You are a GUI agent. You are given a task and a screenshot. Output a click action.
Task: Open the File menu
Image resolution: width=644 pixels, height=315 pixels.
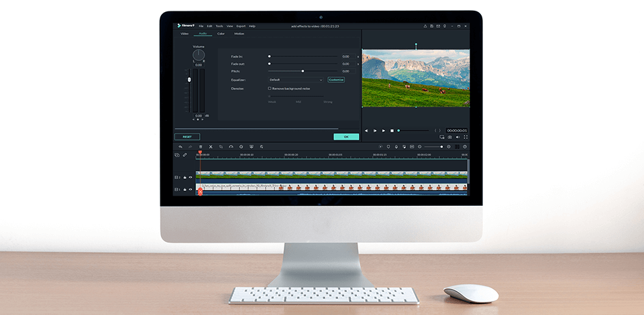[x=201, y=26]
